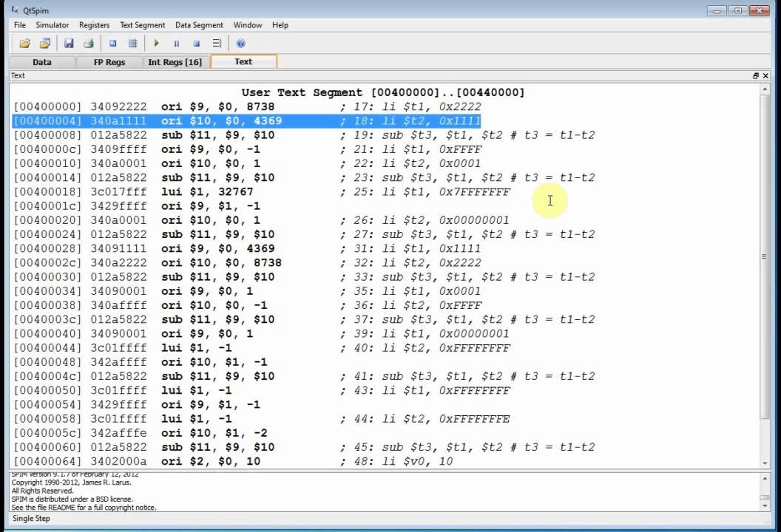
Task: Float the Text dock panel
Action: [756, 75]
